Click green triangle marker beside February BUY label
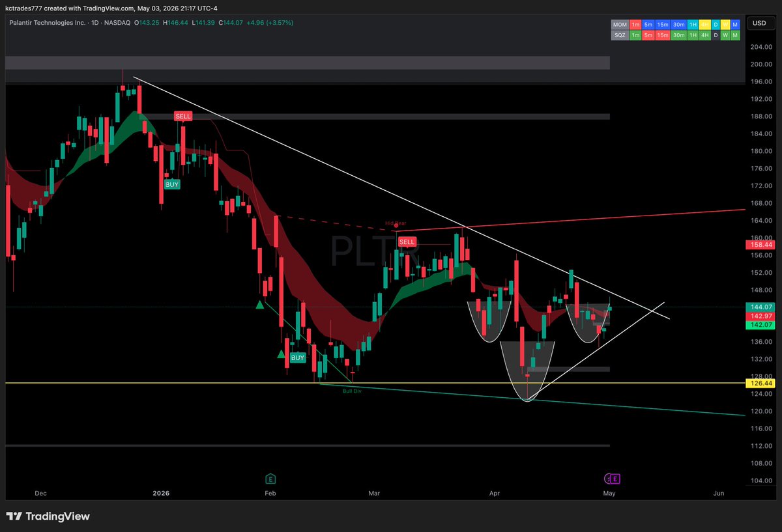 281,354
